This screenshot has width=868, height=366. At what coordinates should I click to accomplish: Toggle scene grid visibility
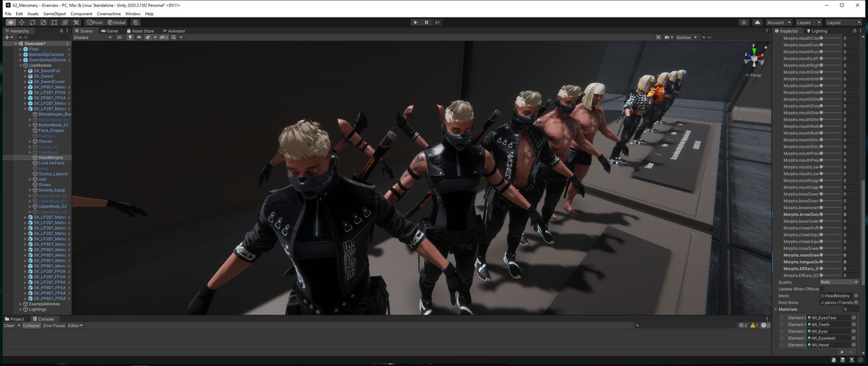174,37
